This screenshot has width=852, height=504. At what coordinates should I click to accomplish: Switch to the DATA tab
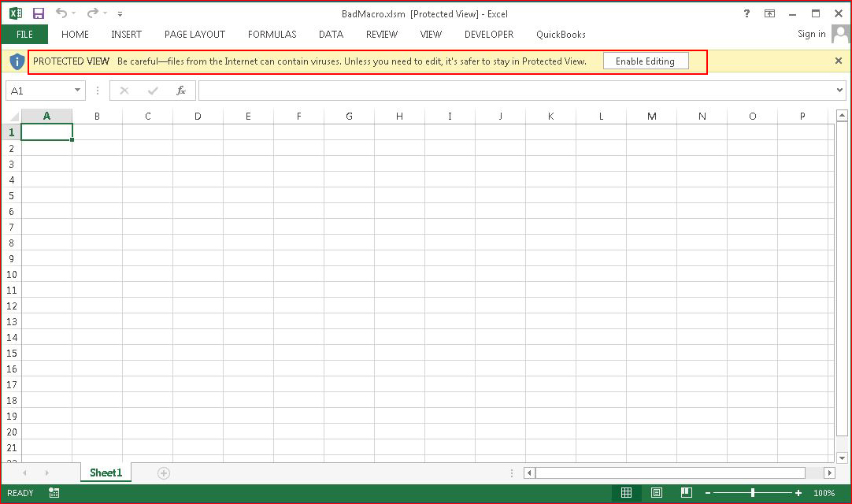pos(331,34)
